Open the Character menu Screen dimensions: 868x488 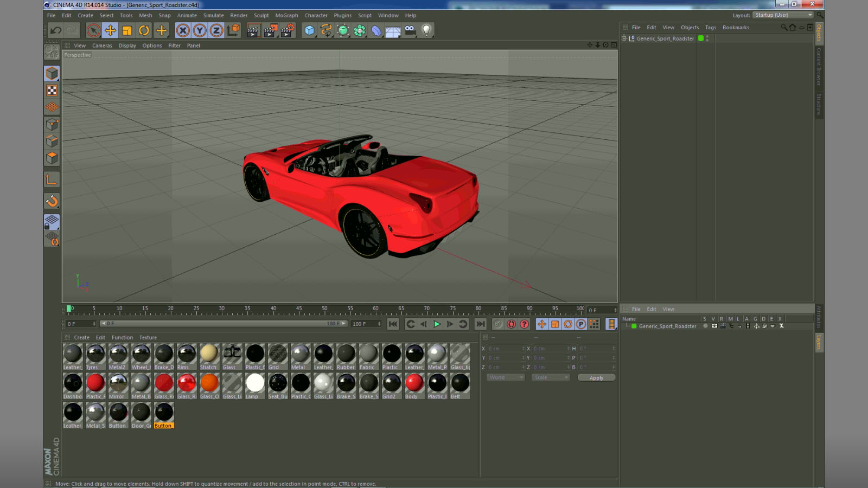(x=316, y=15)
